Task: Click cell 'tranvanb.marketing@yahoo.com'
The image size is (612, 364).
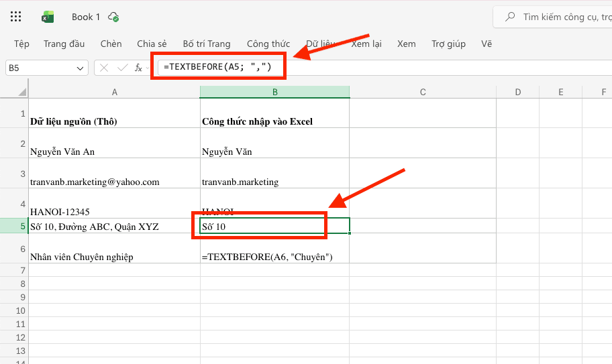Action: point(114,174)
